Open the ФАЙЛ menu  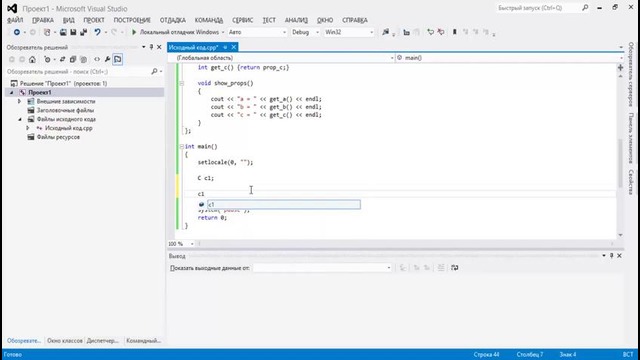point(15,20)
